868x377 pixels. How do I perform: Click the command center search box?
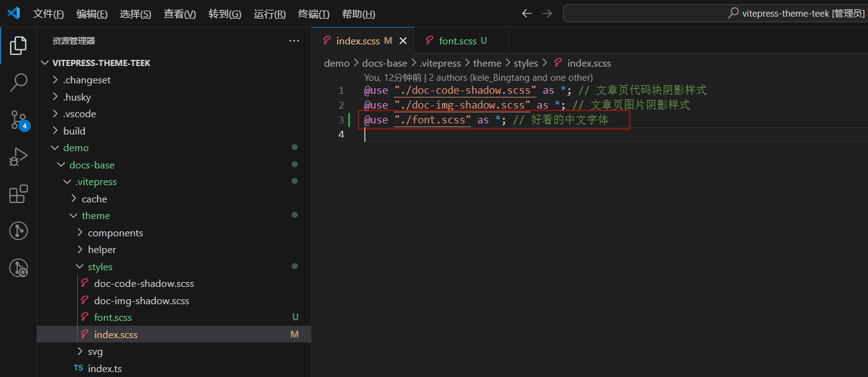[x=716, y=14]
